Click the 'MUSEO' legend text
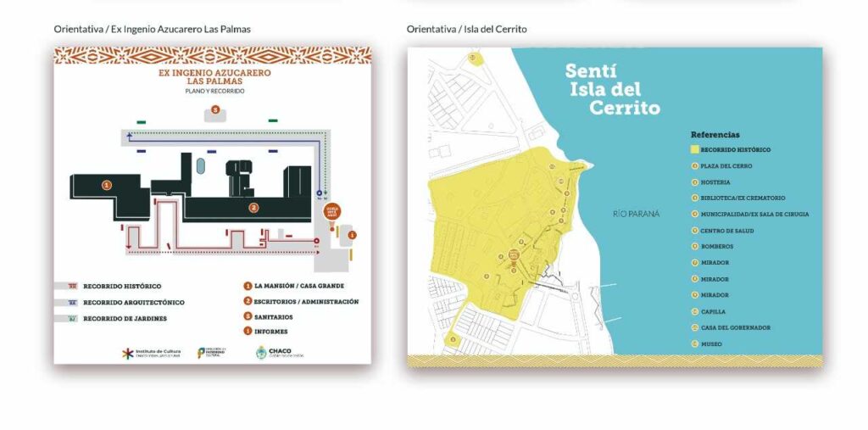The image size is (868, 430). pyautogui.click(x=711, y=344)
